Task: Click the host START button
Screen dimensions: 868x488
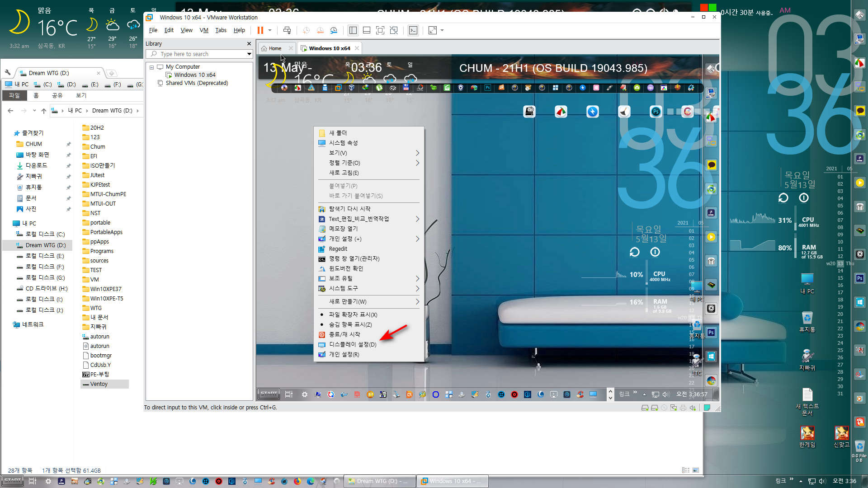Action: click(12, 481)
